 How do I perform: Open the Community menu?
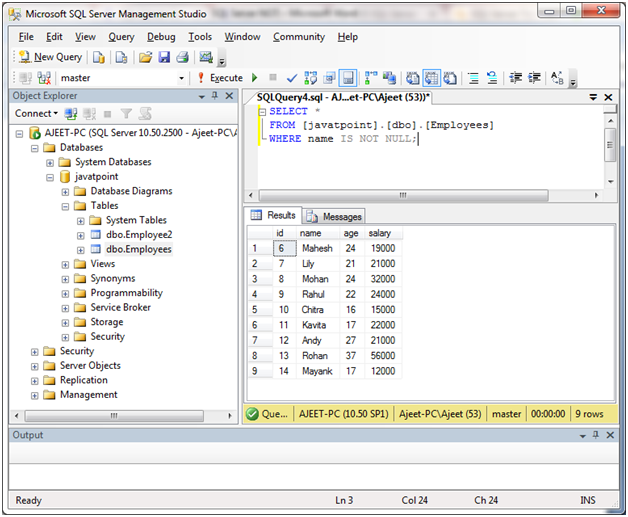(299, 37)
